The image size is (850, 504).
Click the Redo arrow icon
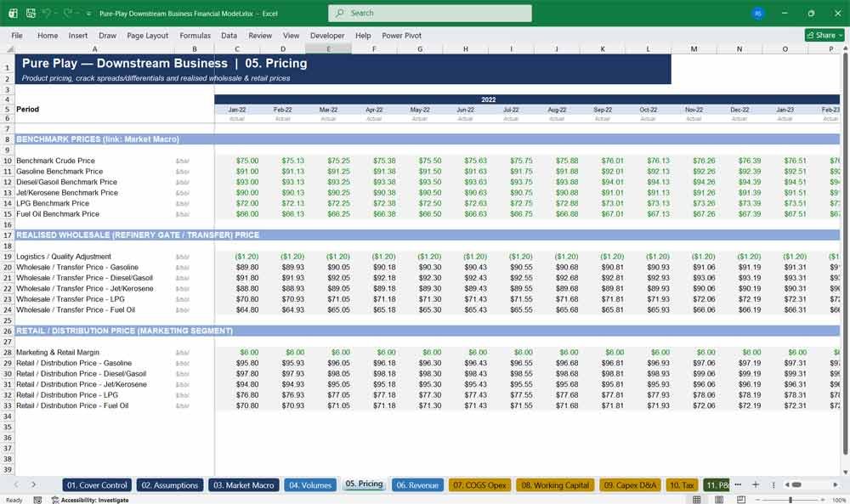68,13
